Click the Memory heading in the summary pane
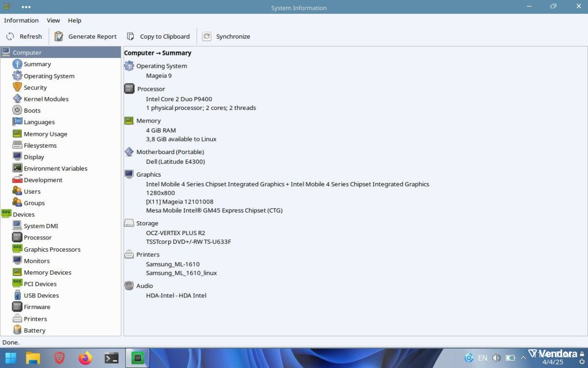 (148, 121)
